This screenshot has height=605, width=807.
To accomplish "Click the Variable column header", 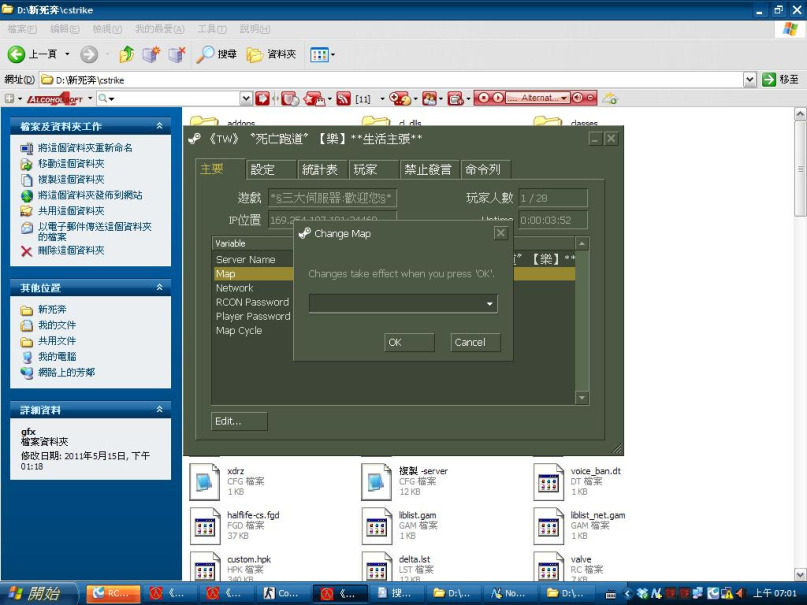I will click(x=252, y=243).
